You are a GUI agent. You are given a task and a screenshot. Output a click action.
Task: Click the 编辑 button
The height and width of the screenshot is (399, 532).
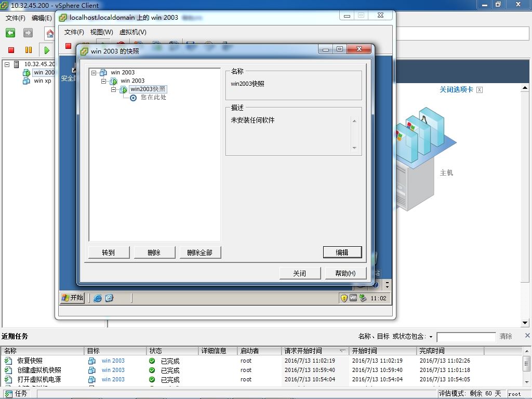[342, 252]
